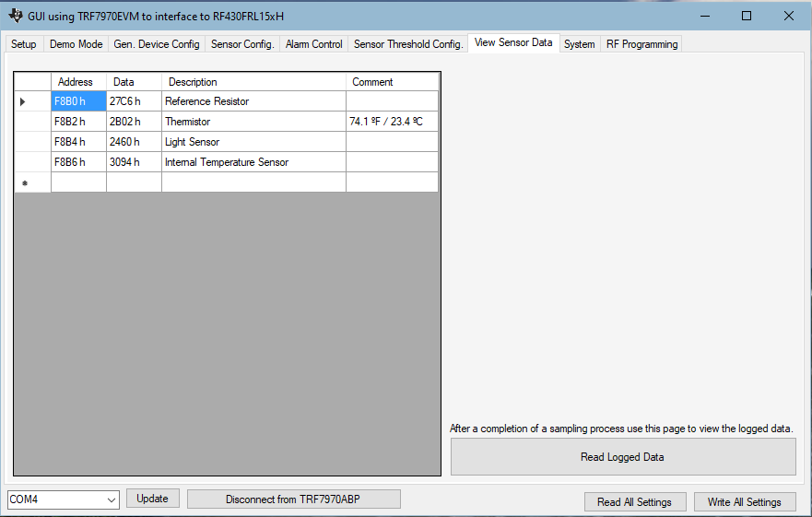Open the RF Programming tab
The height and width of the screenshot is (517, 812).
point(641,44)
